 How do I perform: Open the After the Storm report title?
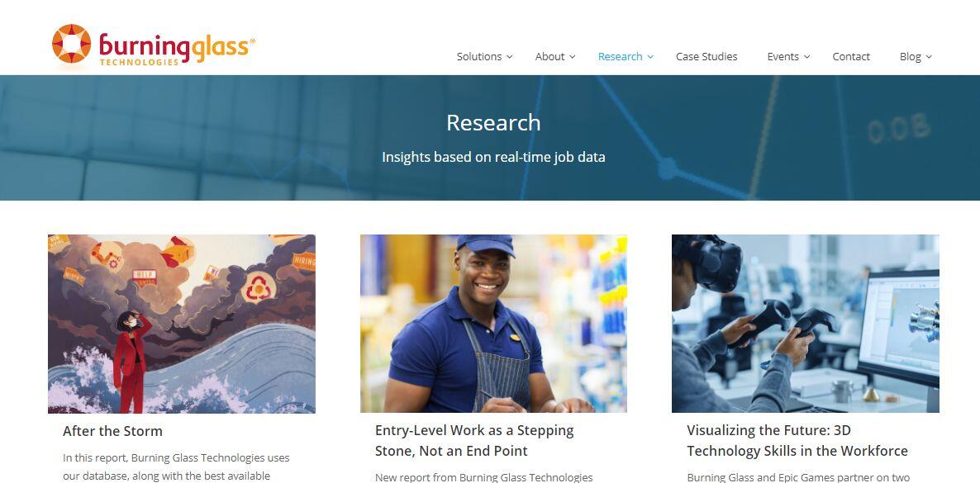click(x=112, y=431)
